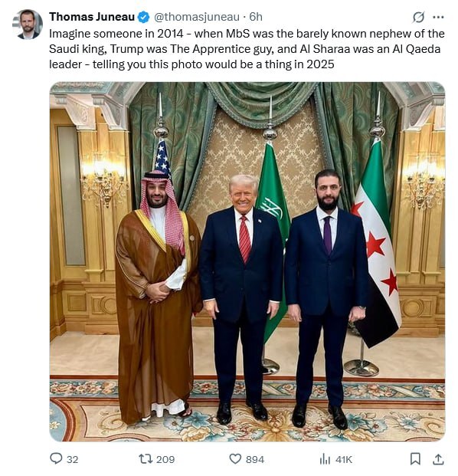Open the three-dot more options menu
The image size is (458, 476).
438,18
